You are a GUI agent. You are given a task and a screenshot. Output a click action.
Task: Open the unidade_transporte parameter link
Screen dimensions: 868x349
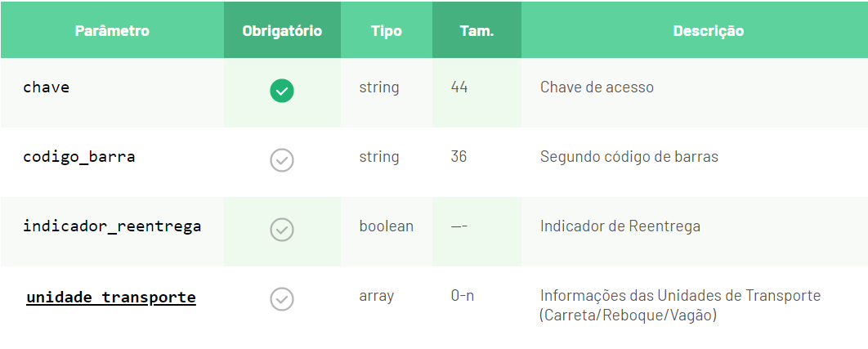pyautogui.click(x=111, y=298)
